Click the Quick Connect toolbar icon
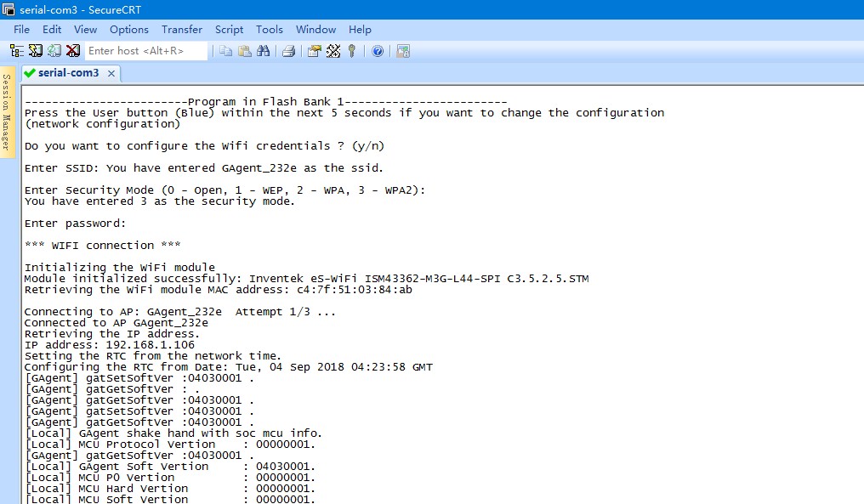 click(x=36, y=51)
